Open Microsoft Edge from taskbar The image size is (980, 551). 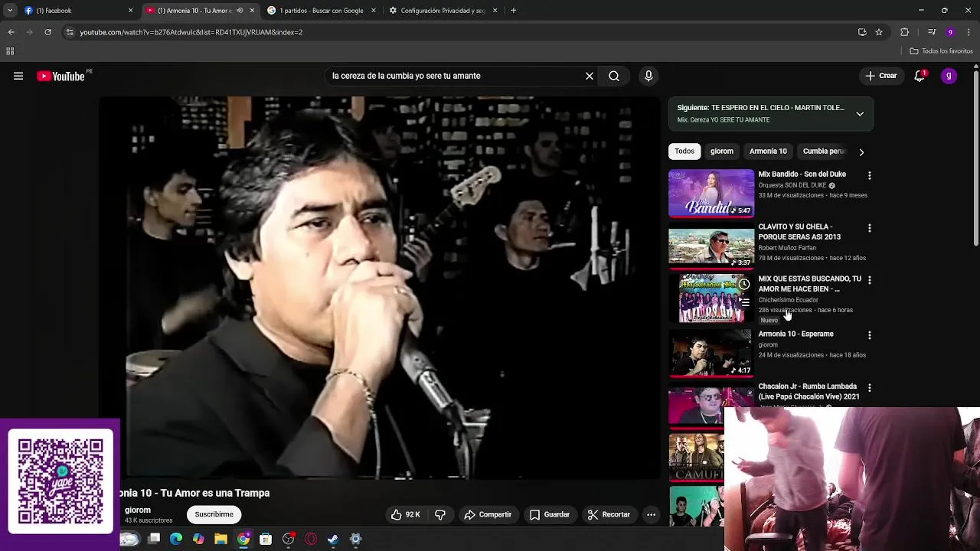(176, 540)
